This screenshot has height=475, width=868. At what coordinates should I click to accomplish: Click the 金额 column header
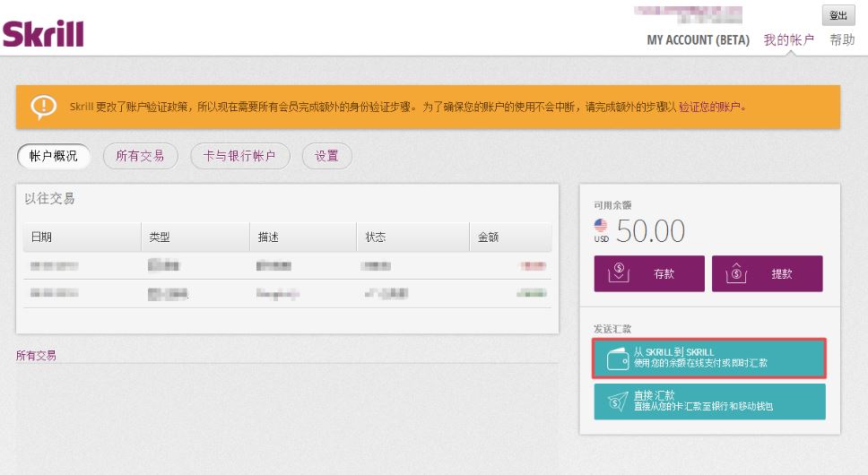[x=510, y=237]
